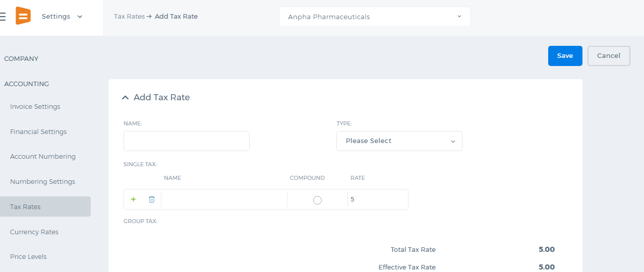644x272 pixels.
Task: Focus the tax rate Name field
Action: [x=187, y=141]
